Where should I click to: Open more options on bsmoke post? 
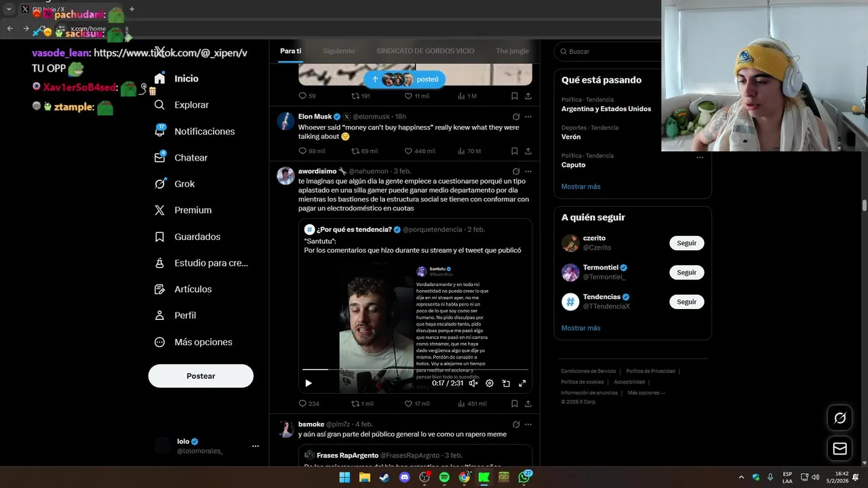(528, 424)
